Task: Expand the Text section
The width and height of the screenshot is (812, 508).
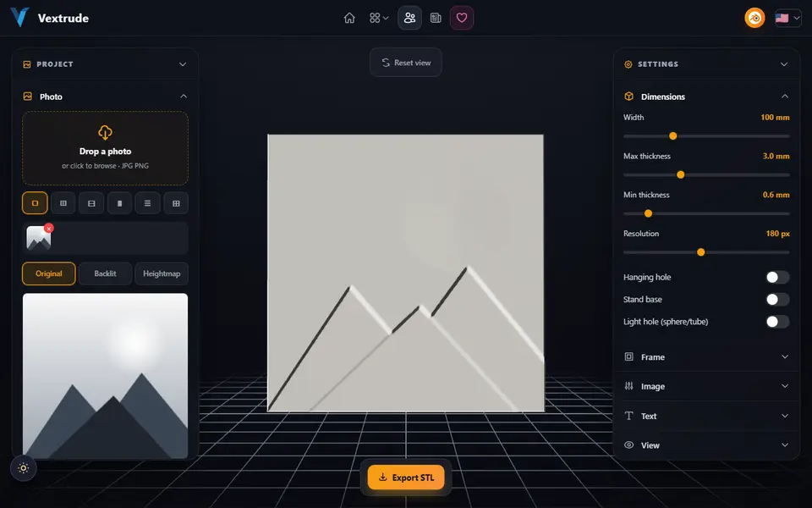Action: [706, 416]
